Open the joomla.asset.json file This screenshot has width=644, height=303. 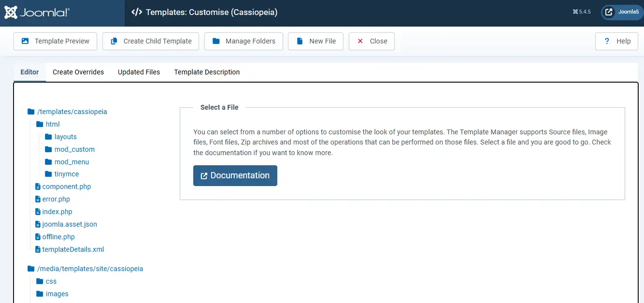[70, 224]
